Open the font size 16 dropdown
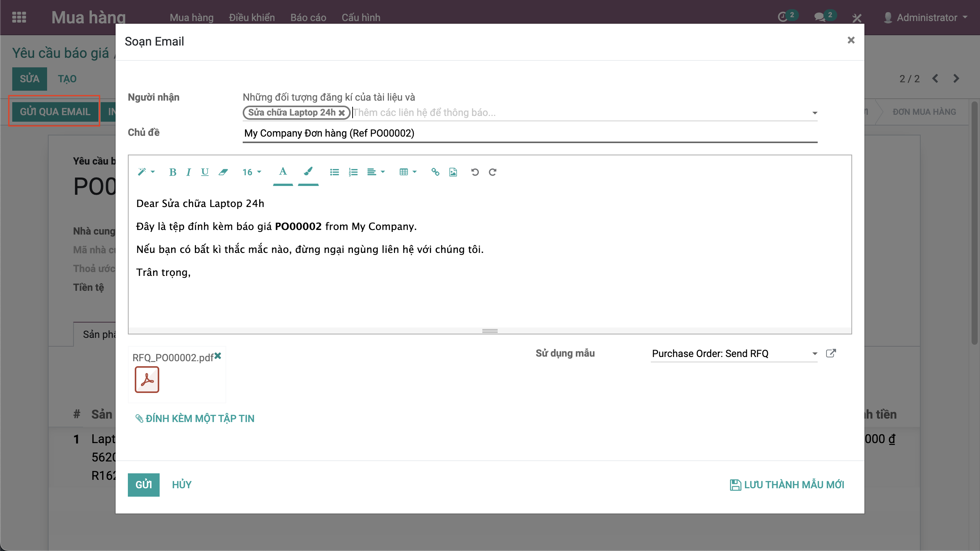This screenshot has height=551, width=980. (x=252, y=172)
